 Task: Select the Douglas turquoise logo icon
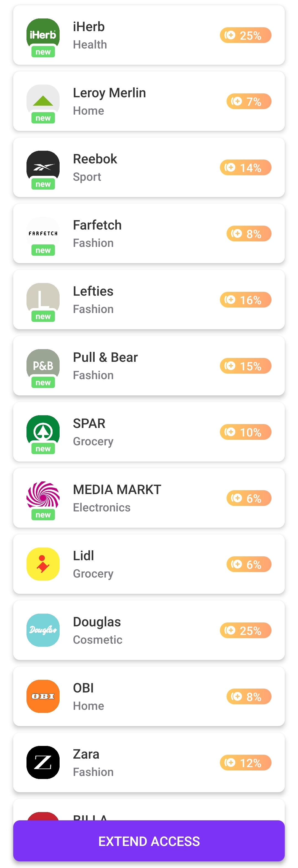tap(43, 630)
